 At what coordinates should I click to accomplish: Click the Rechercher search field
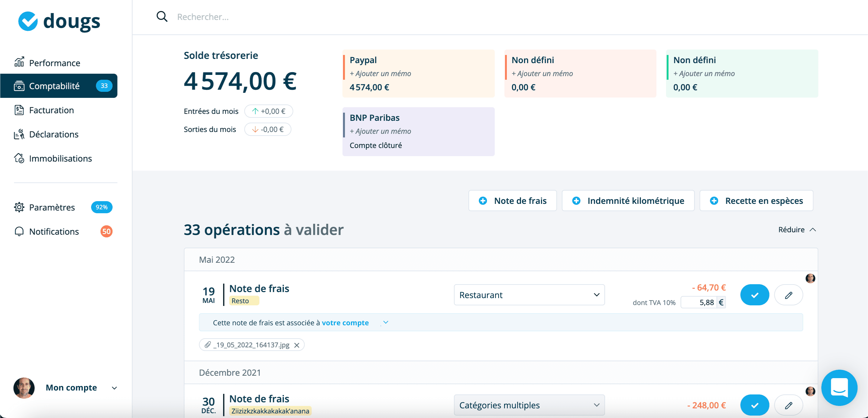pyautogui.click(x=236, y=17)
